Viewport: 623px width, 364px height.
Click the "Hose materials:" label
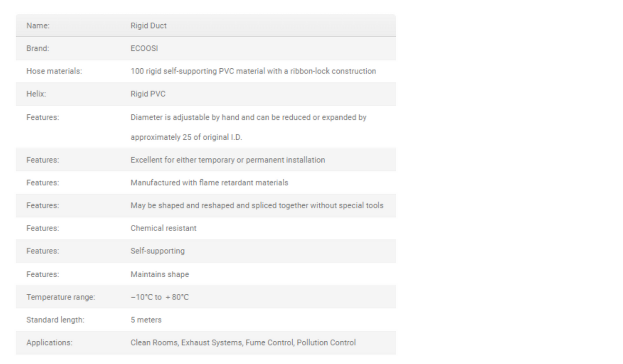point(54,71)
